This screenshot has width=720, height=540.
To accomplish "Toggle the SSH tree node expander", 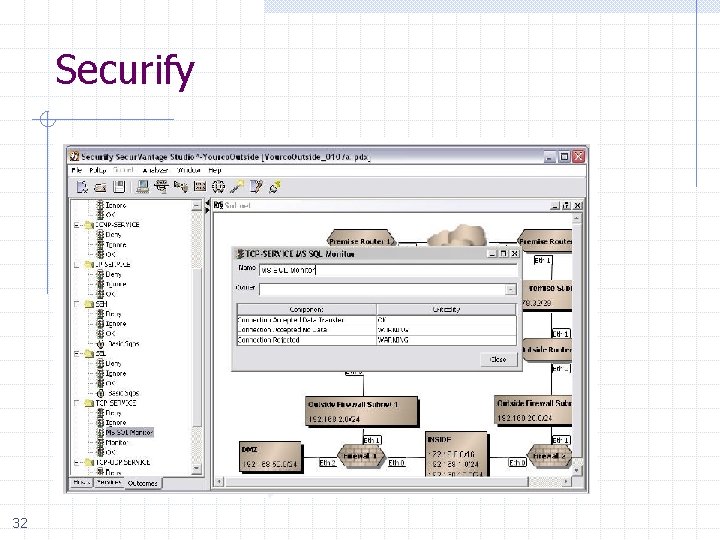I will click(x=77, y=304).
